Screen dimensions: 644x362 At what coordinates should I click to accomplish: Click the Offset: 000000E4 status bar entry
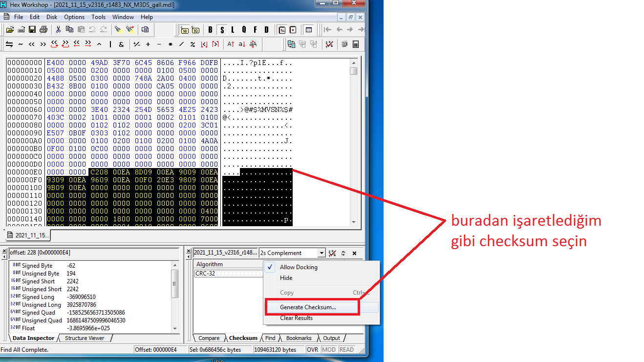161,350
